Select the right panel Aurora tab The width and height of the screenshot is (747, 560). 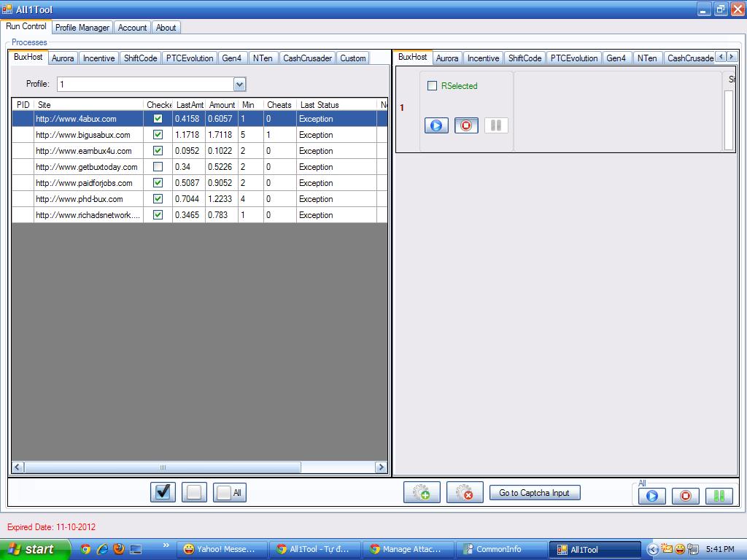tap(447, 58)
